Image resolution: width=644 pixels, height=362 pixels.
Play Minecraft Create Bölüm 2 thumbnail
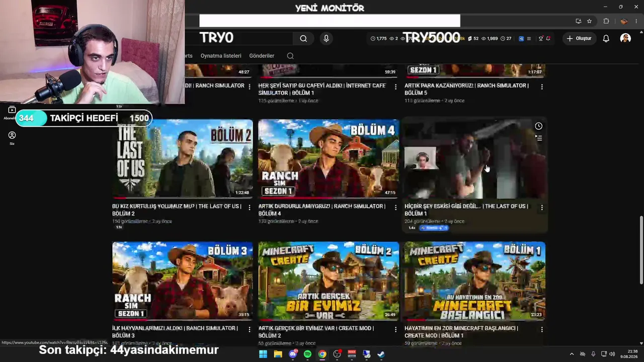329,281
